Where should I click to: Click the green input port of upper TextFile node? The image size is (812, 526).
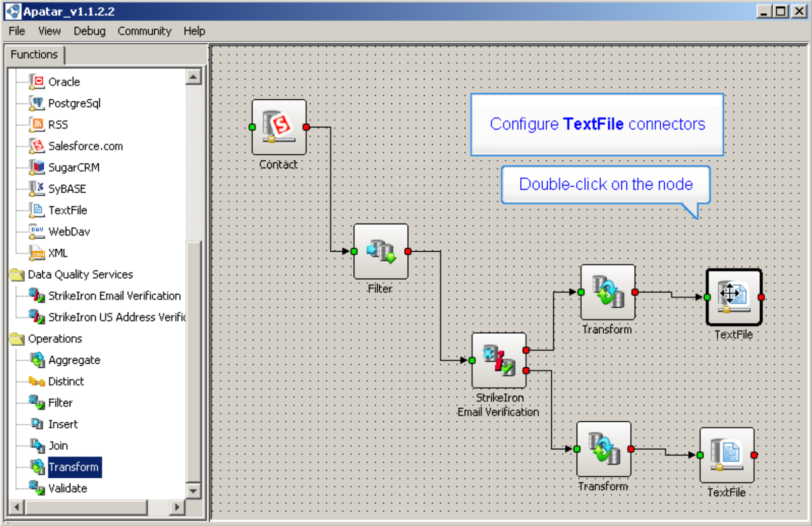(x=707, y=297)
